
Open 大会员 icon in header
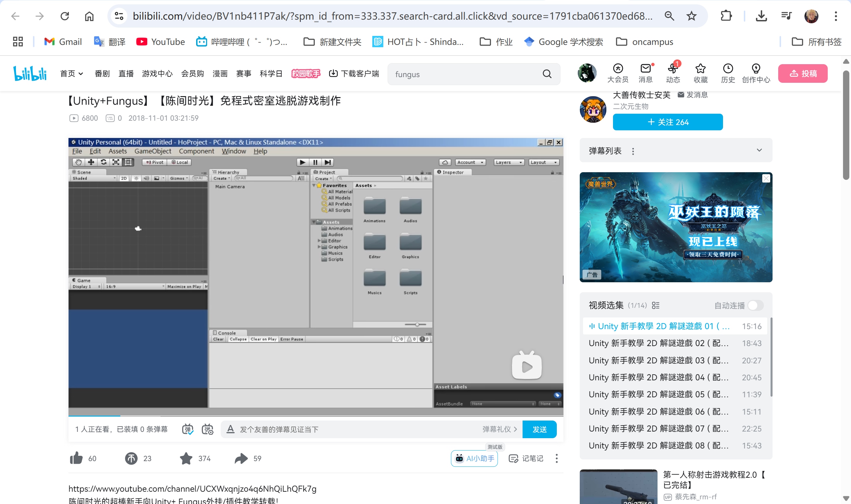coord(618,73)
